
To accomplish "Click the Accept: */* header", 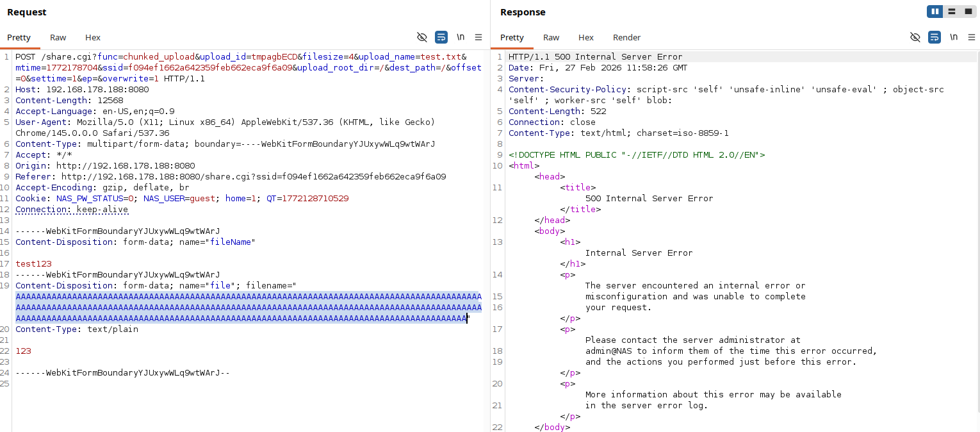I will (44, 154).
